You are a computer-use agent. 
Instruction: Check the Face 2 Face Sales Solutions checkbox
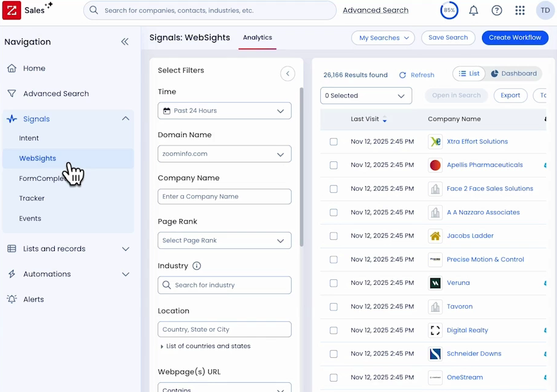click(334, 189)
